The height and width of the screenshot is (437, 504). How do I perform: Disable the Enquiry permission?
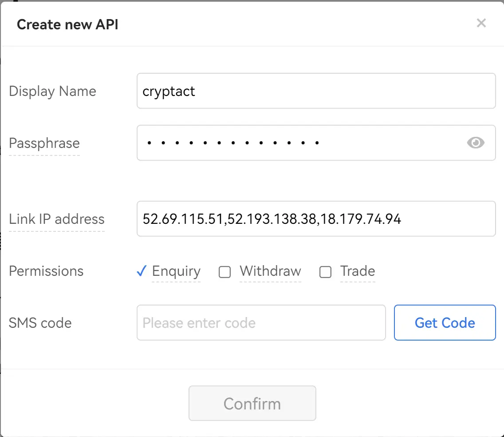(142, 271)
